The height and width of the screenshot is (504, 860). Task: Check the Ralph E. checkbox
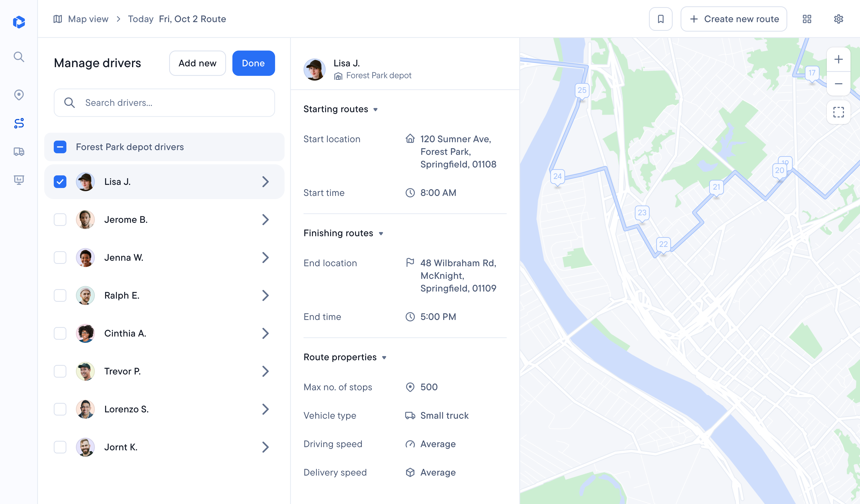pos(60,295)
